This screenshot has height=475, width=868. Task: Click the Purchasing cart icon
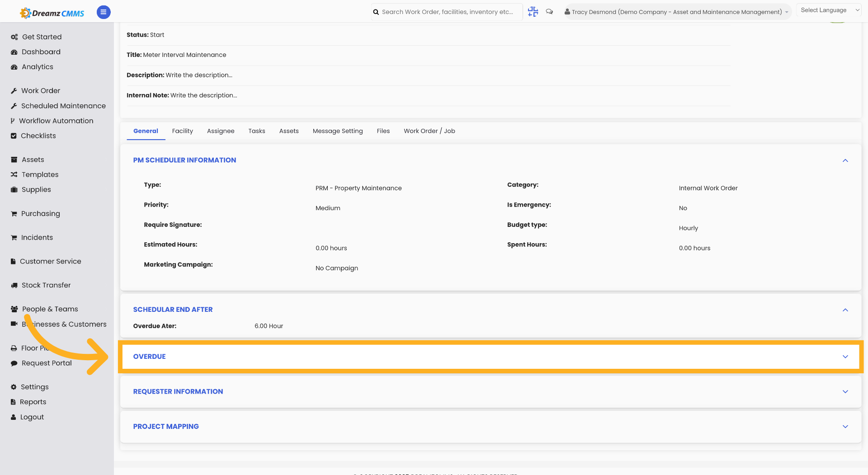click(14, 213)
